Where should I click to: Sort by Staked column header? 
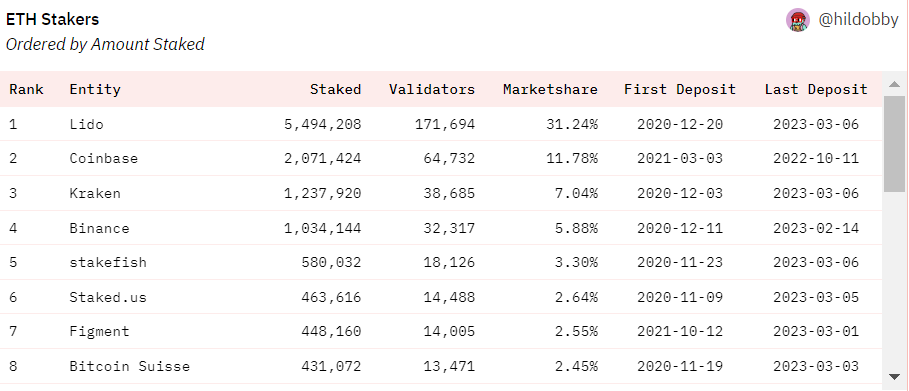[336, 89]
